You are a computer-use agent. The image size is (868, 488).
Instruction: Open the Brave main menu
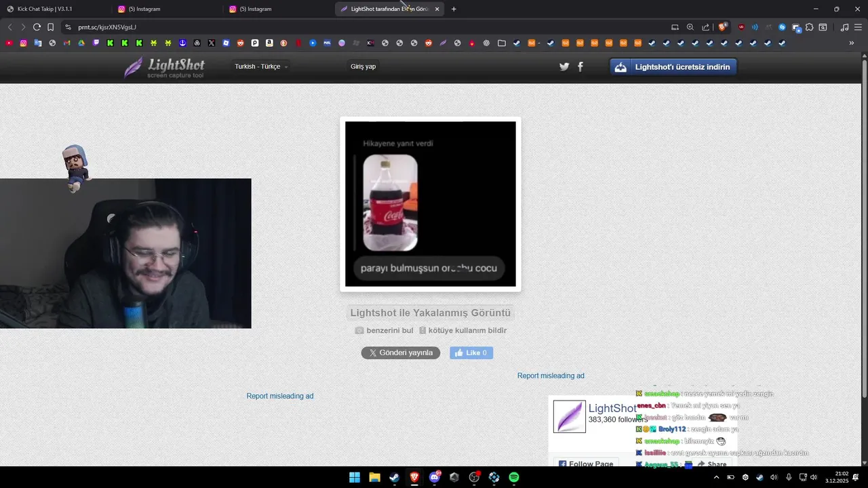click(x=858, y=27)
